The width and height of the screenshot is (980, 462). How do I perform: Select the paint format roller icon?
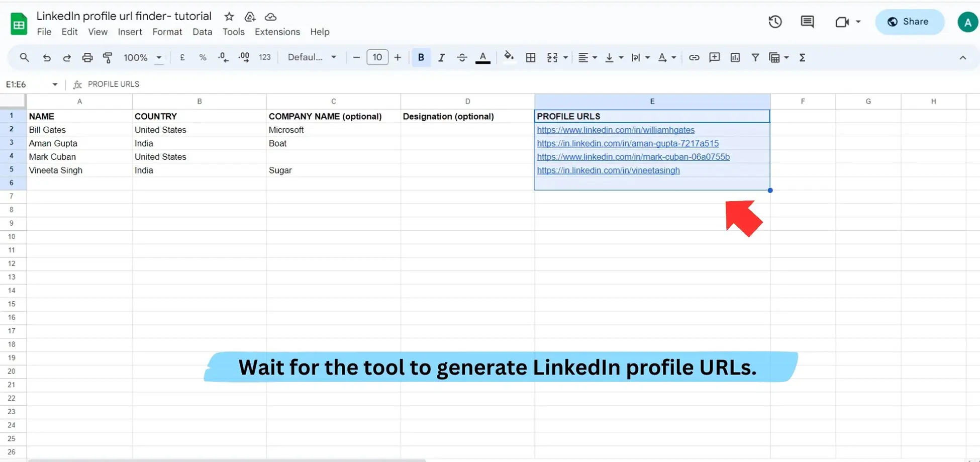coord(108,57)
